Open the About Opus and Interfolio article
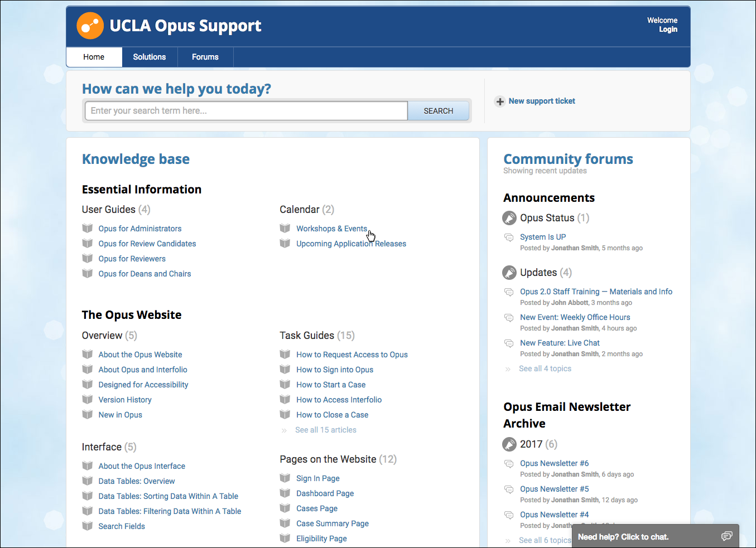This screenshot has height=548, width=756. pos(143,370)
